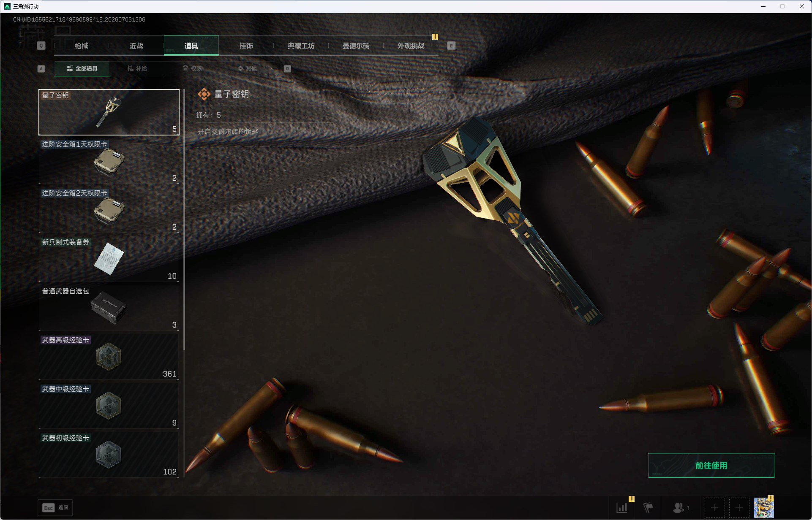Click the Esc 返回 button
Image resolution: width=812 pixels, height=520 pixels.
click(55, 508)
